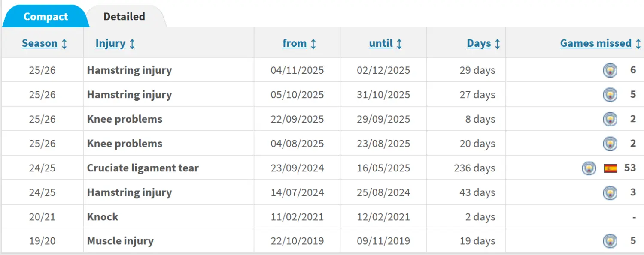Click the club crest in the muscle injury row
644x255 pixels.
610,241
